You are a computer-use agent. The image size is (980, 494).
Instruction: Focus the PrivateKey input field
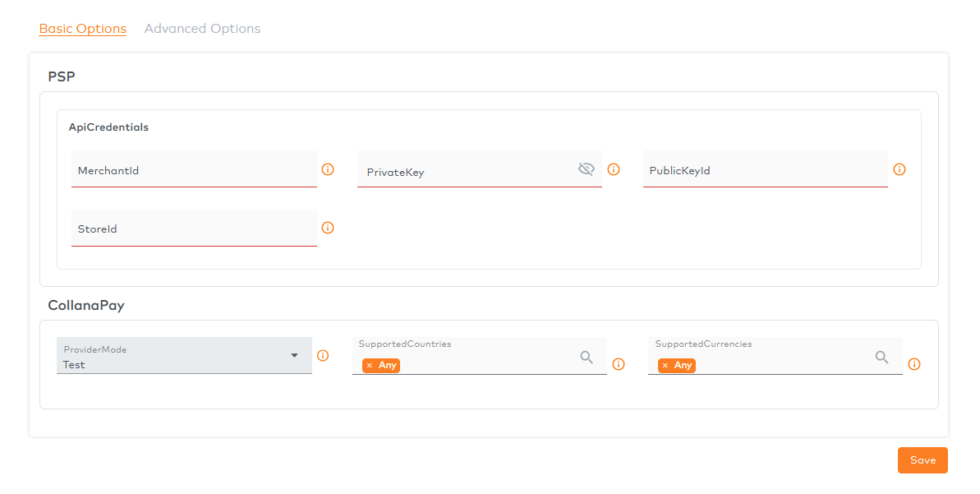pos(480,169)
